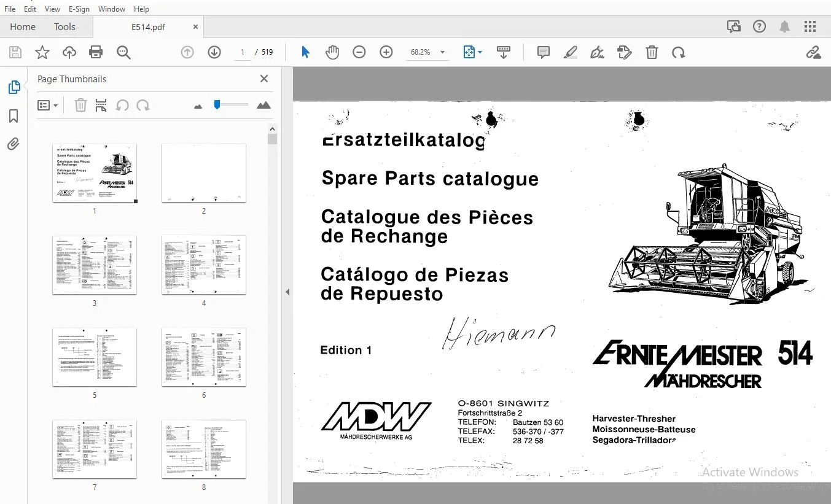The width and height of the screenshot is (831, 504).
Task: Click the thumbnail size slider handle
Action: (x=217, y=105)
